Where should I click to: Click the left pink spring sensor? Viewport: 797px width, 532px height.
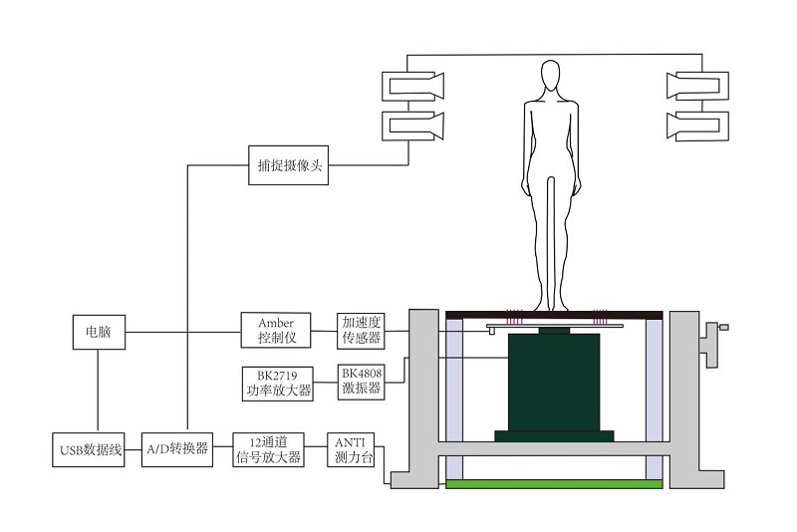(x=514, y=317)
